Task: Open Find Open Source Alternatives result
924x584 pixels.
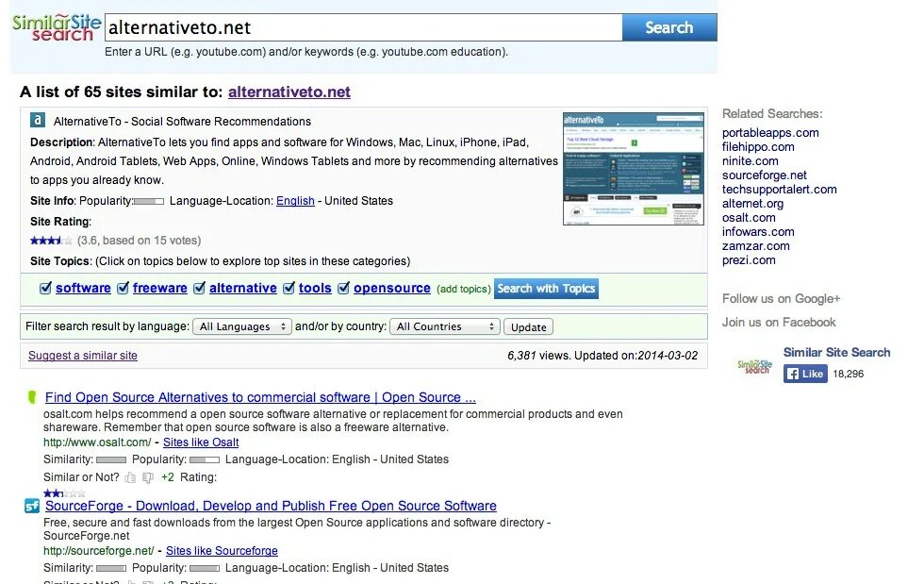Action: pyautogui.click(x=260, y=397)
